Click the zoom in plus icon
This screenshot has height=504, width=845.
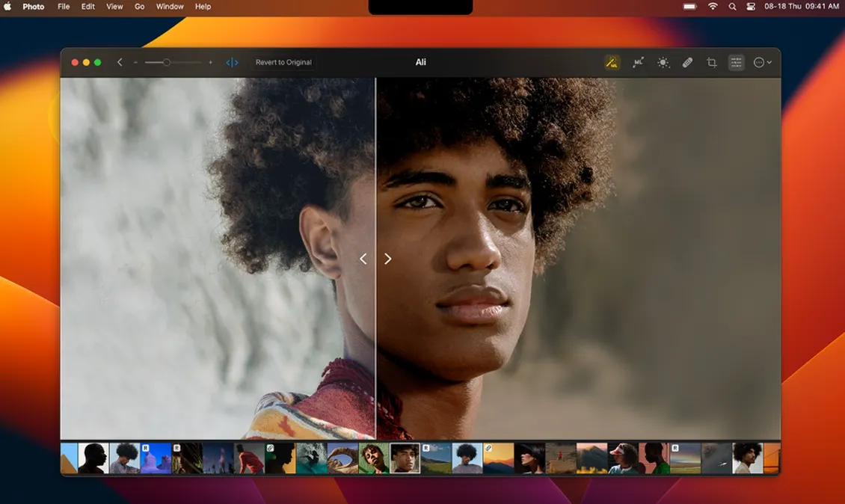(x=210, y=63)
